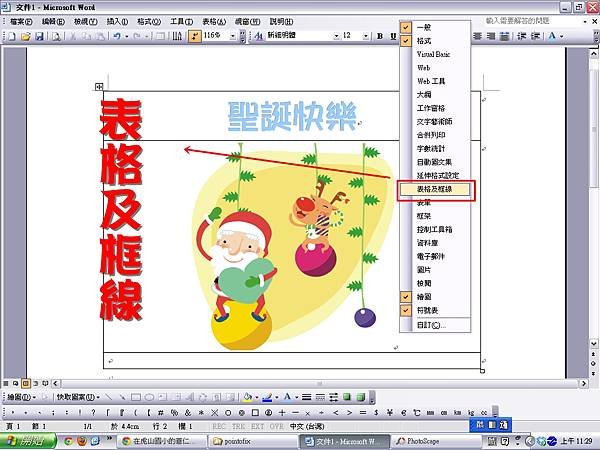Open a file with the folder icon
This screenshot has width=600, height=450.
(x=26, y=36)
